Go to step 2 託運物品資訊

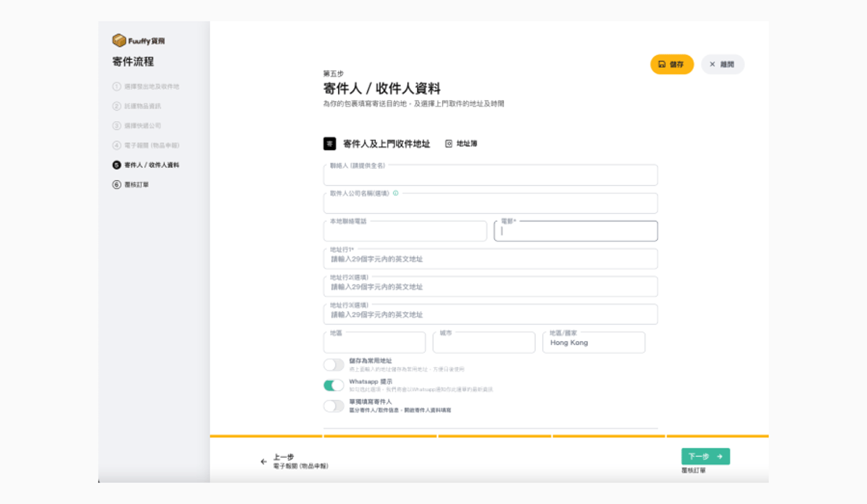142,106
